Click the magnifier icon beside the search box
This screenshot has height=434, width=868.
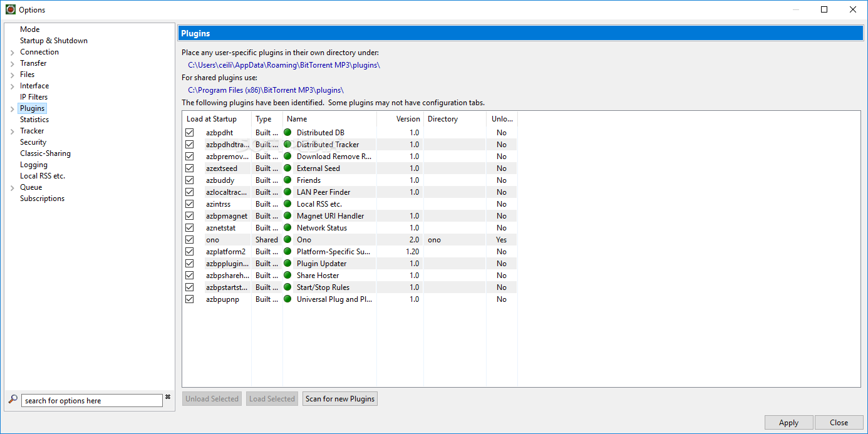pyautogui.click(x=13, y=399)
